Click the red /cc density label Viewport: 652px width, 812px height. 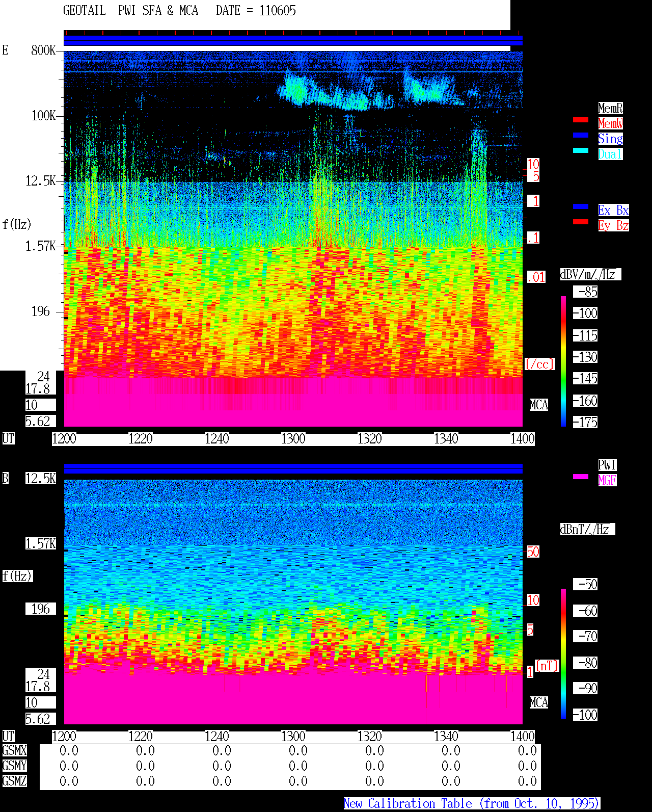(x=540, y=364)
